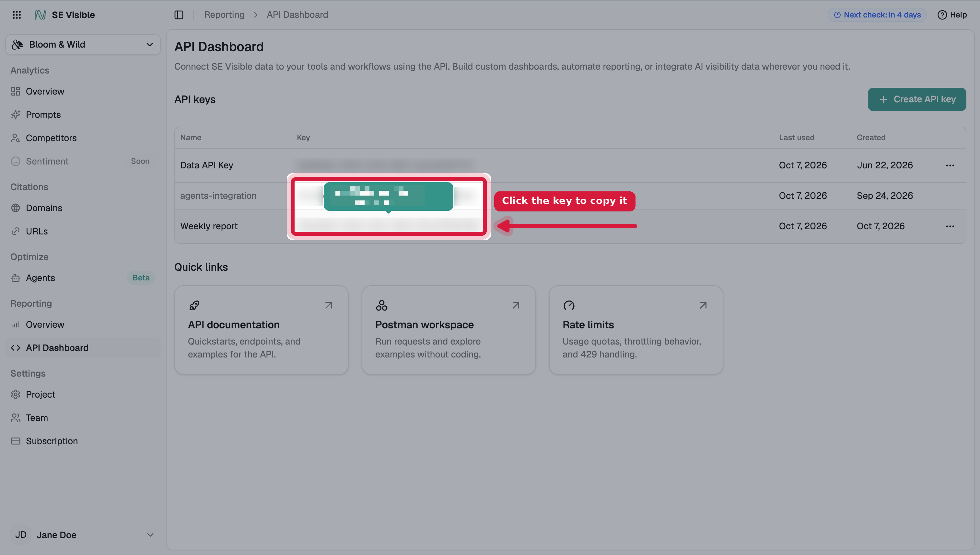
Task: Click the agents-integration row name
Action: [218, 196]
